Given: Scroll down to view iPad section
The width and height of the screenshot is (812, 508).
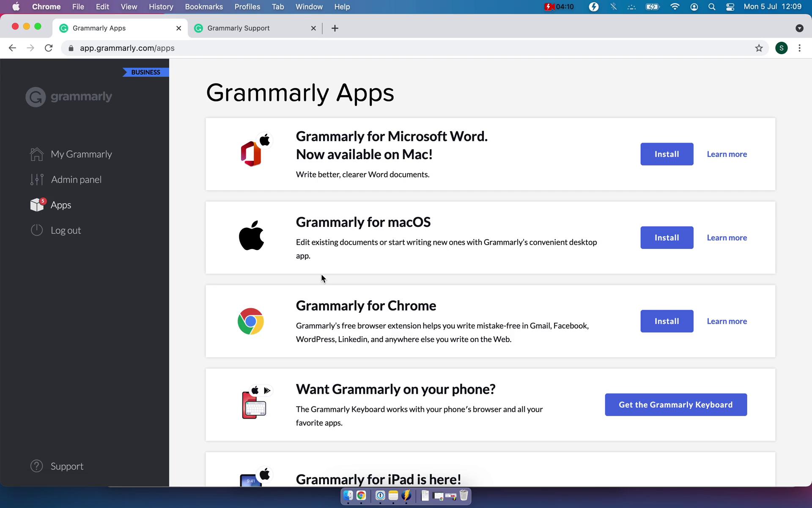Looking at the screenshot, I should coord(378,479).
